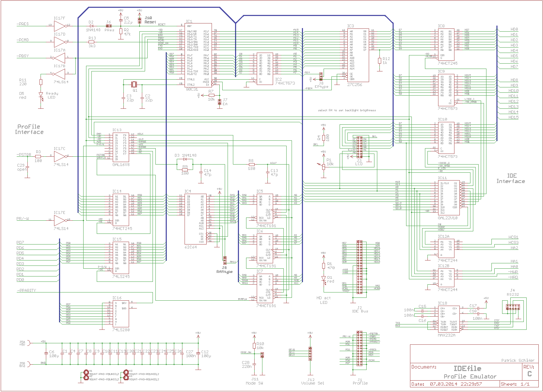This screenshot has width=543, height=392.
Task: Click the P1 10k potentiometer symbol
Action: (x=323, y=165)
